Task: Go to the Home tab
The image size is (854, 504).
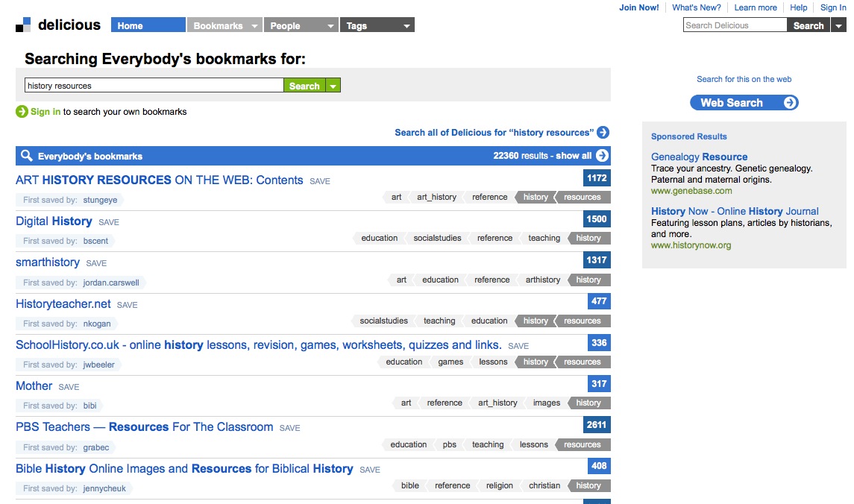Action: pyautogui.click(x=148, y=25)
